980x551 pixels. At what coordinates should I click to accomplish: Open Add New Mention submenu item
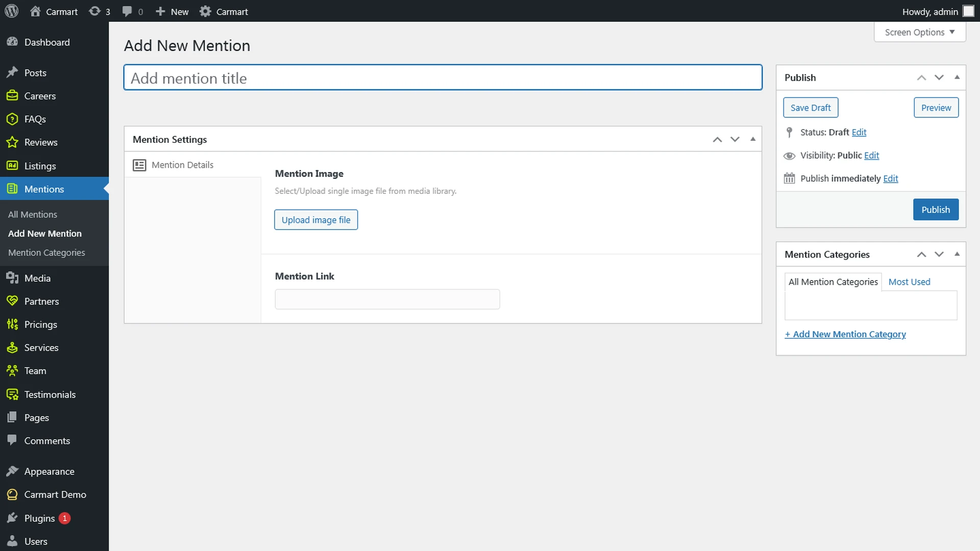click(45, 233)
